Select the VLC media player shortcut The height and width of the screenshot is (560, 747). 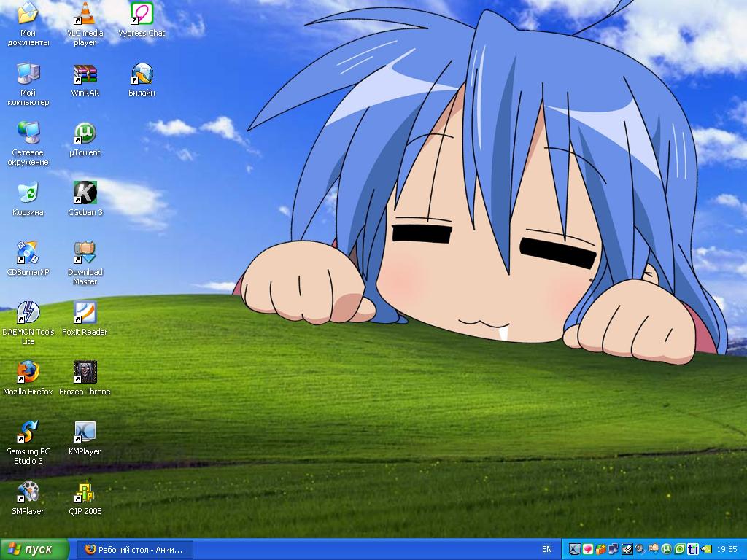click(x=85, y=25)
